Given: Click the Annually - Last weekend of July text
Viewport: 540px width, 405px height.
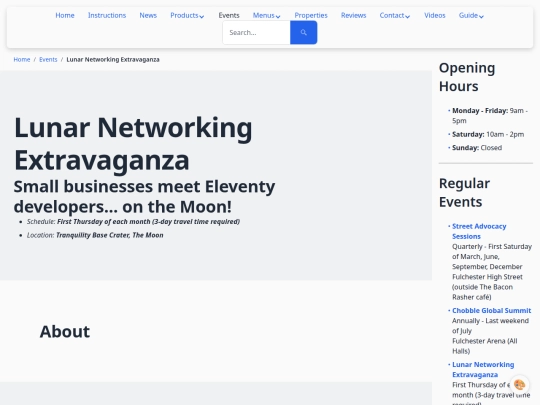Looking at the screenshot, I should point(490,325).
